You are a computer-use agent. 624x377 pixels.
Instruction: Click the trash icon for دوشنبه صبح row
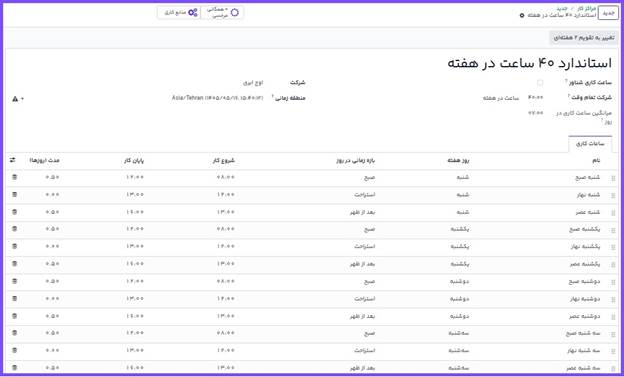point(15,281)
